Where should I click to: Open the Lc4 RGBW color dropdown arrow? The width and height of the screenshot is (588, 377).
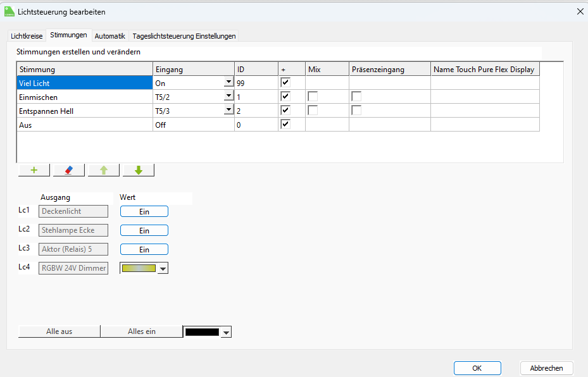tap(163, 269)
